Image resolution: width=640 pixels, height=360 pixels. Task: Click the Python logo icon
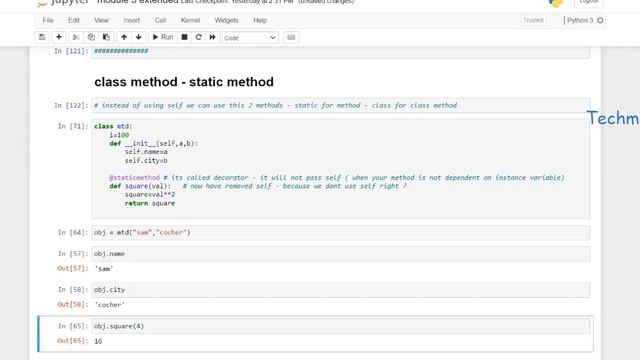[x=556, y=3]
